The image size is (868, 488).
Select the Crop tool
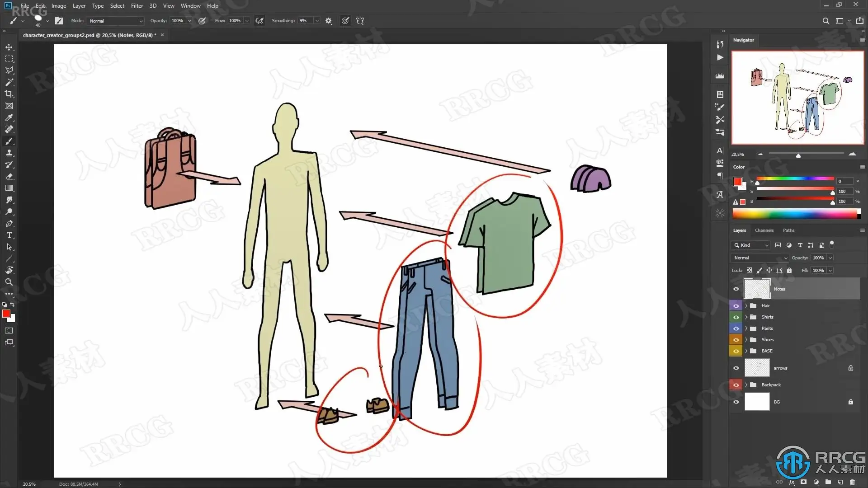click(x=9, y=94)
